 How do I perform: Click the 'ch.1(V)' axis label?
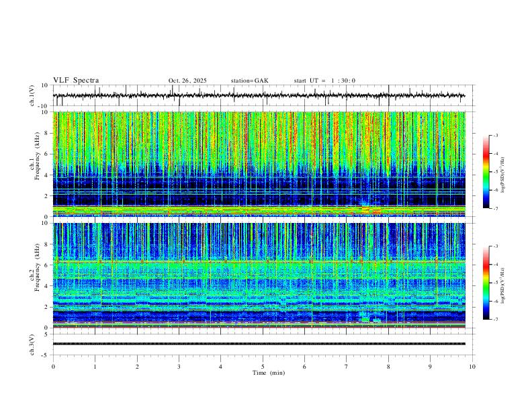[x=32, y=95]
